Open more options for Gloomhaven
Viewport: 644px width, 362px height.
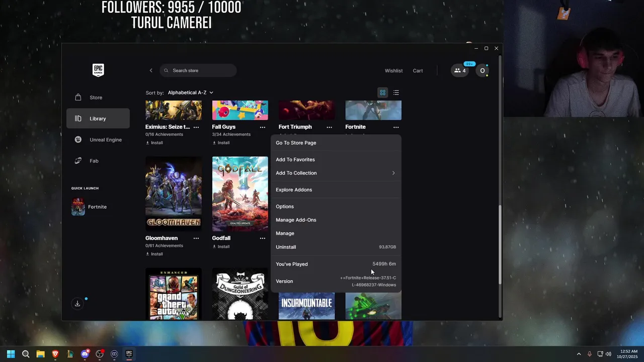click(196, 238)
